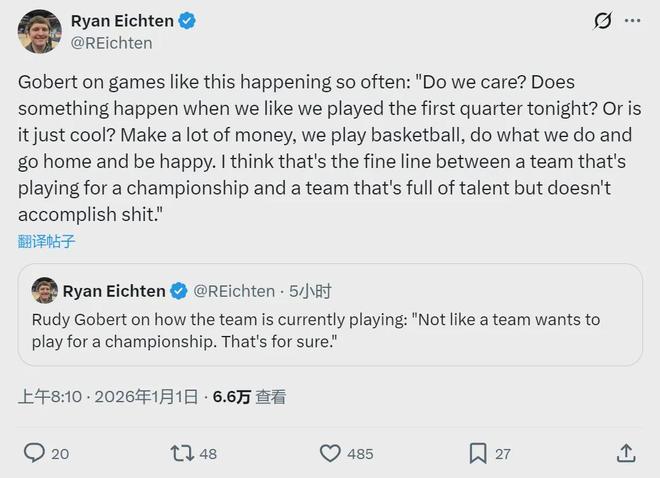
Task: Click main author's blue verified badge
Action: pos(186,21)
